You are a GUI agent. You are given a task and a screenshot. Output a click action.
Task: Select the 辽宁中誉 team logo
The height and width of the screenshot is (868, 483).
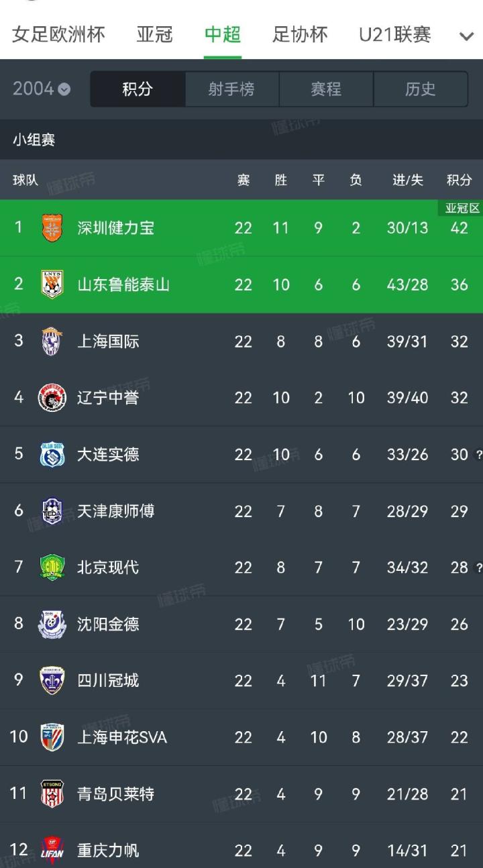(52, 398)
